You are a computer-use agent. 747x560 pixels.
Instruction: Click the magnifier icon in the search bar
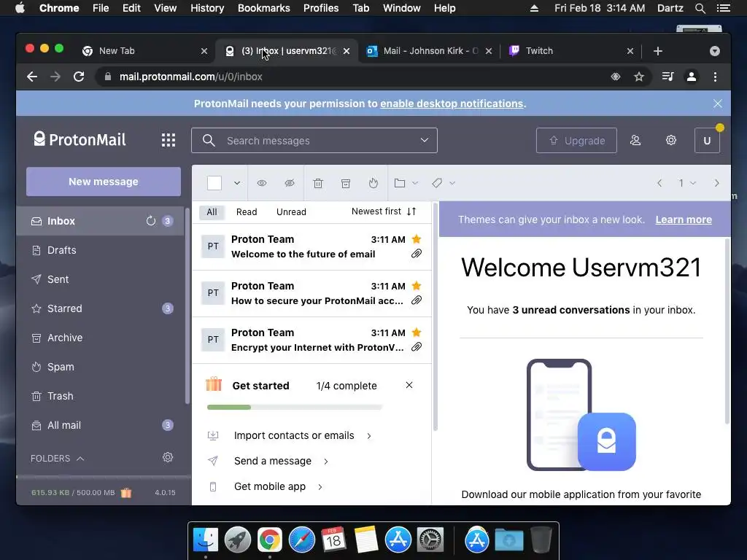pyautogui.click(x=209, y=141)
